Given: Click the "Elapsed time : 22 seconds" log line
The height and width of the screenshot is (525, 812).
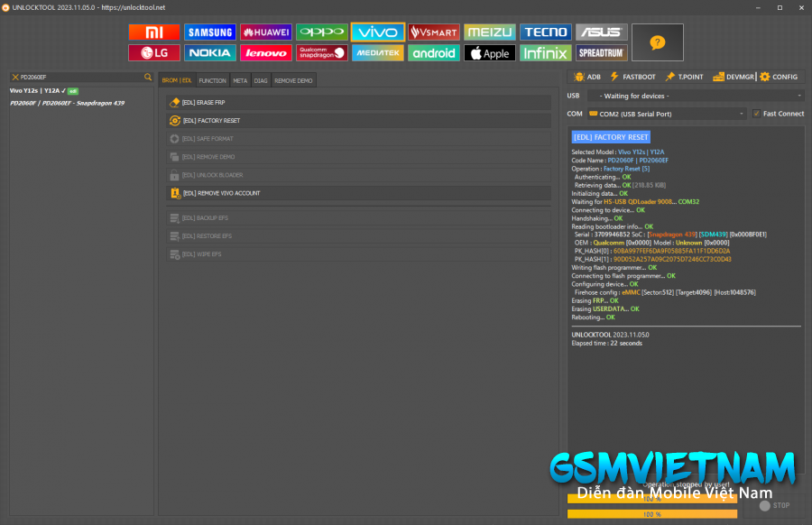Looking at the screenshot, I should pyautogui.click(x=606, y=344).
